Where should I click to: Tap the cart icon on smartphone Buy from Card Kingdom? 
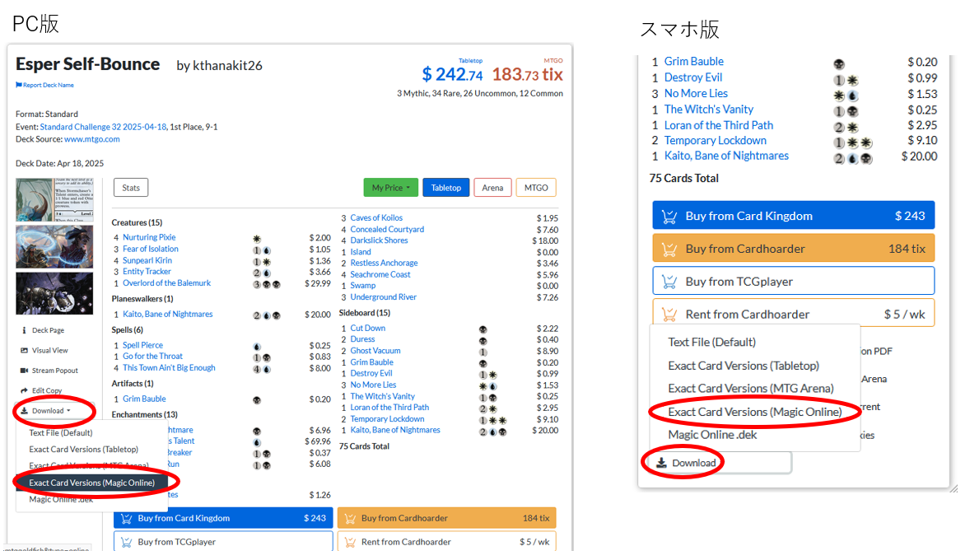click(x=669, y=217)
